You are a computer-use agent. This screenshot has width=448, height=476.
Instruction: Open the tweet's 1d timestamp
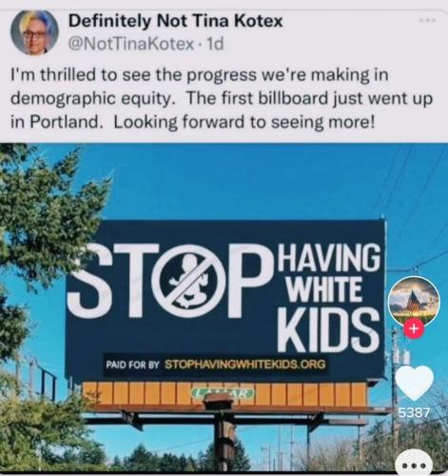(215, 44)
